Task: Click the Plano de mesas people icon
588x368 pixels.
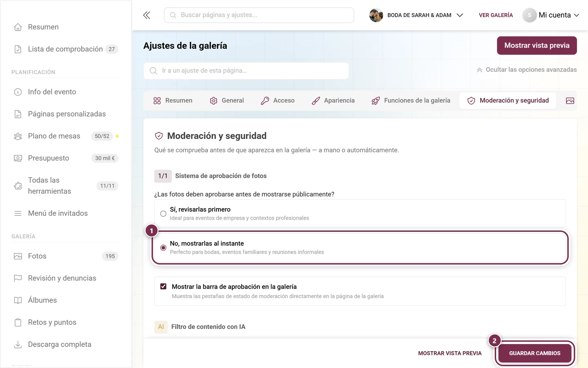Action: 18,136
